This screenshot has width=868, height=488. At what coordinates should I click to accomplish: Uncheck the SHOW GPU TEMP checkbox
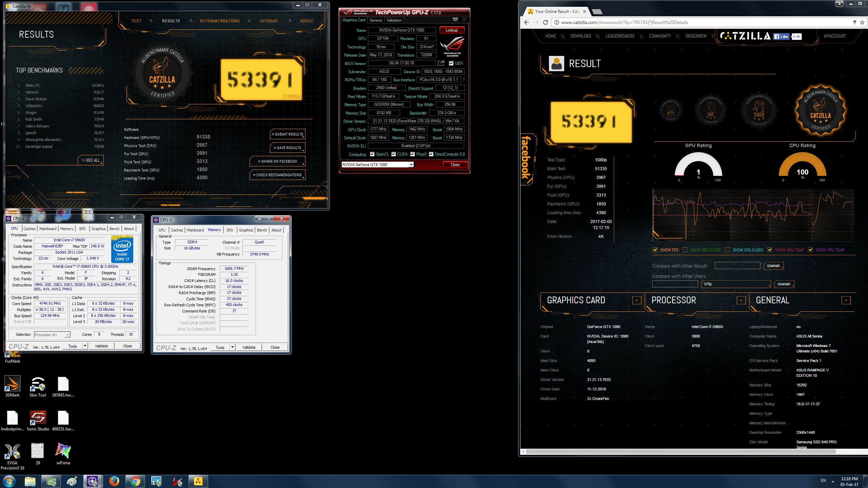[770, 250]
